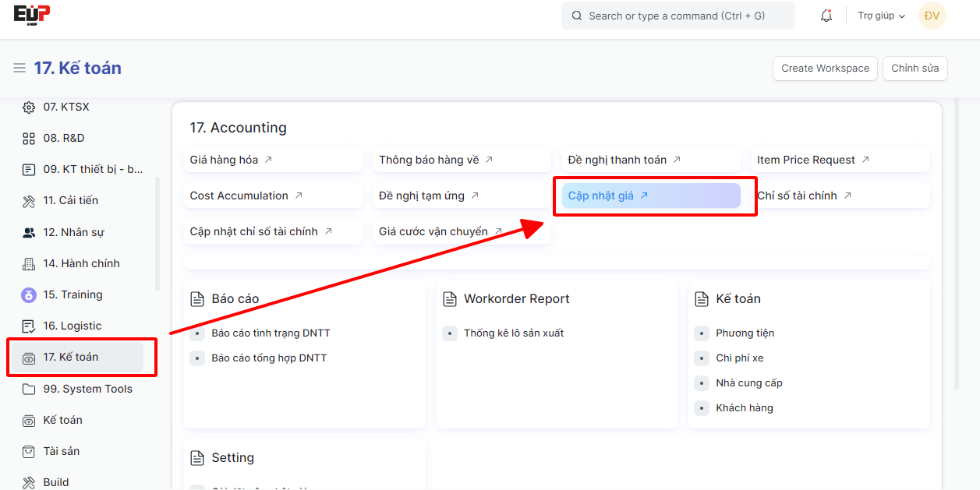Screen dimensions: 980x490
Task: Click the search or command input field
Action: pos(677,16)
